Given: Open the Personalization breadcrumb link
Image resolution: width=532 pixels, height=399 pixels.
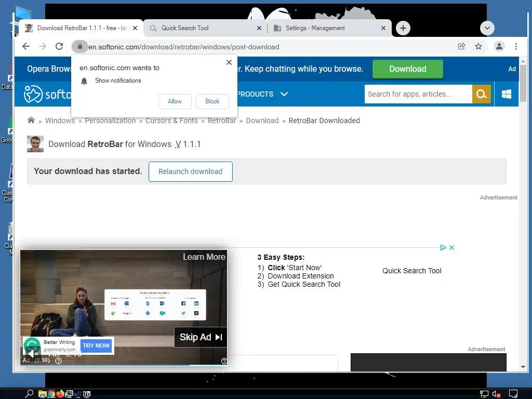Looking at the screenshot, I should coord(110,121).
